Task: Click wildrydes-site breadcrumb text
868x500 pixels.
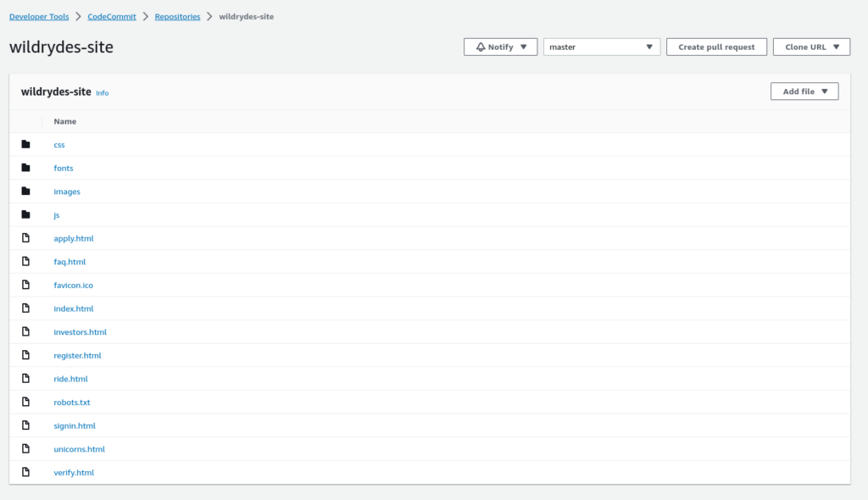Action: [x=247, y=17]
